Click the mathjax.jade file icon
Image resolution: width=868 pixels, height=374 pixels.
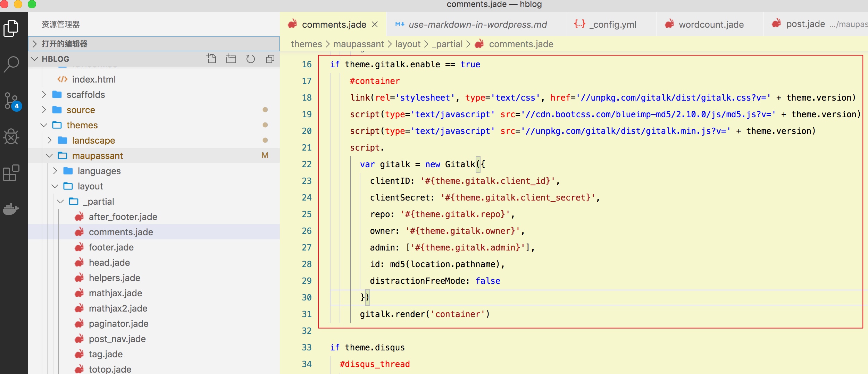(x=79, y=293)
